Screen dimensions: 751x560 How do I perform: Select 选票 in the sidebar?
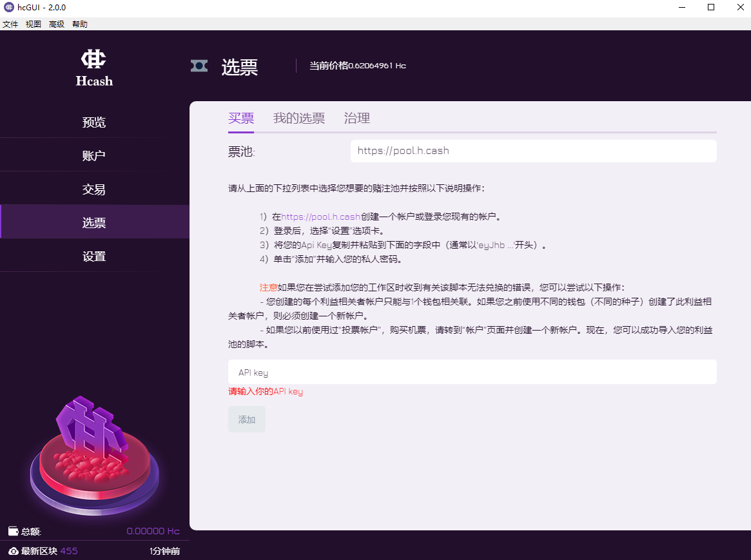coord(95,222)
